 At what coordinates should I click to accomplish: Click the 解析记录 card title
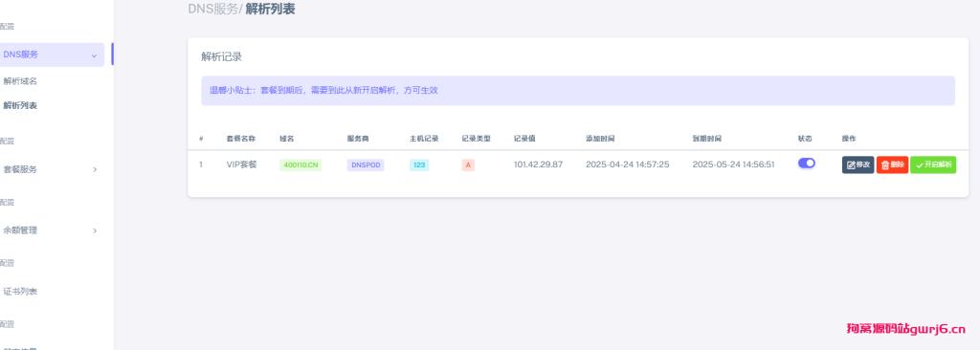coord(221,56)
